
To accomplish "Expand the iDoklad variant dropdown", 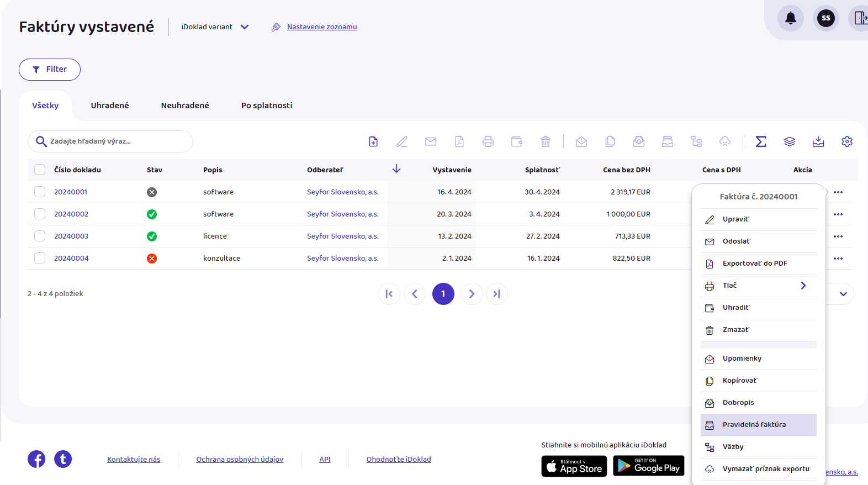I will [245, 27].
